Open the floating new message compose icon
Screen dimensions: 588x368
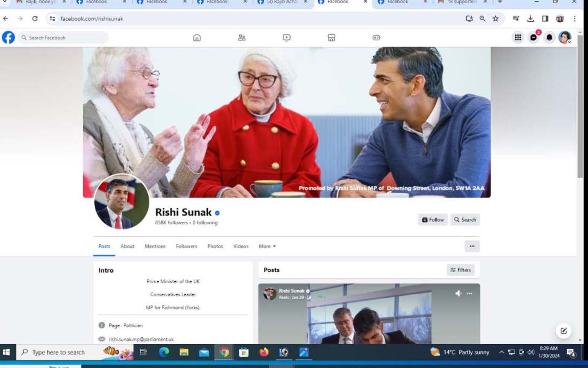coord(563,331)
